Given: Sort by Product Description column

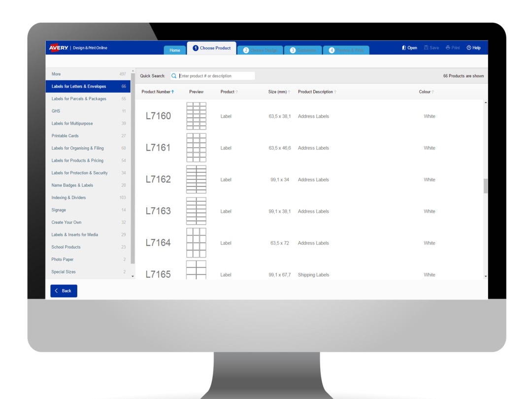Looking at the screenshot, I should coord(317,92).
